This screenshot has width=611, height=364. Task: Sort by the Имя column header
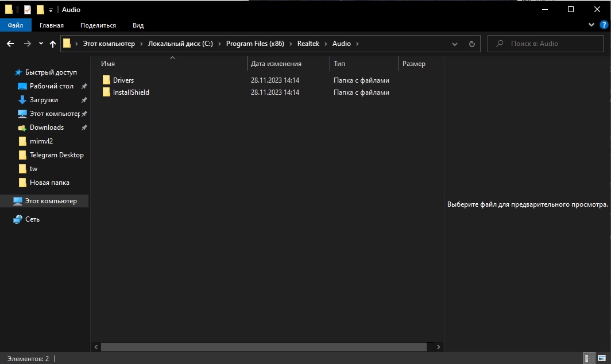(x=108, y=64)
